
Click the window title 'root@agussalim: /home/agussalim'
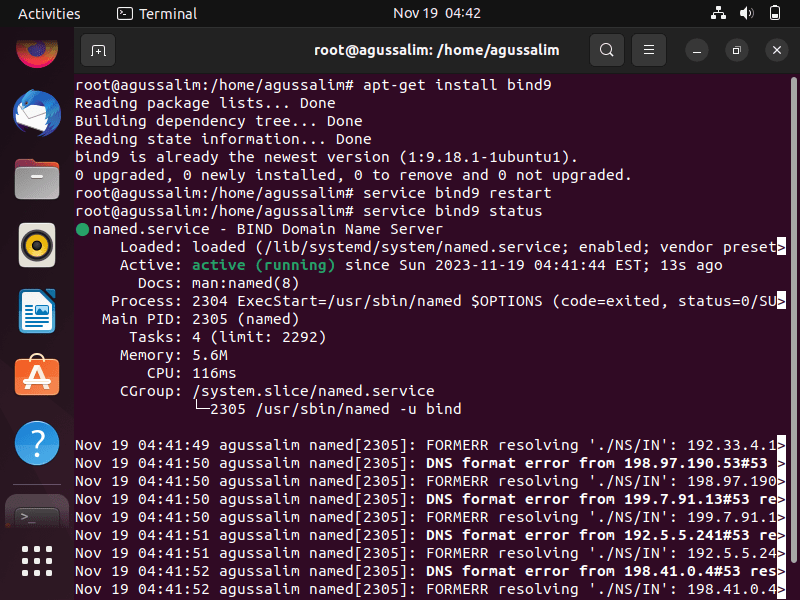tap(436, 50)
